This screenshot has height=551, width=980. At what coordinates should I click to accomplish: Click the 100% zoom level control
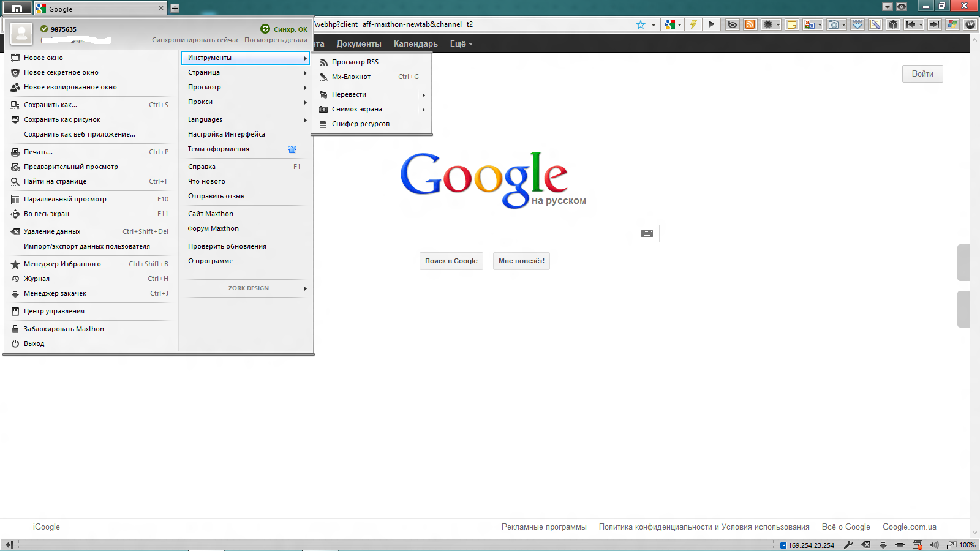click(x=967, y=544)
